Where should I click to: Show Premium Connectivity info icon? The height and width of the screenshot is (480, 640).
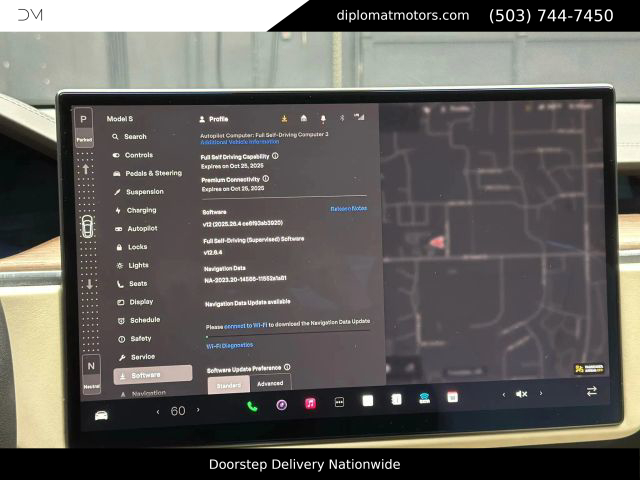pyautogui.click(x=266, y=179)
